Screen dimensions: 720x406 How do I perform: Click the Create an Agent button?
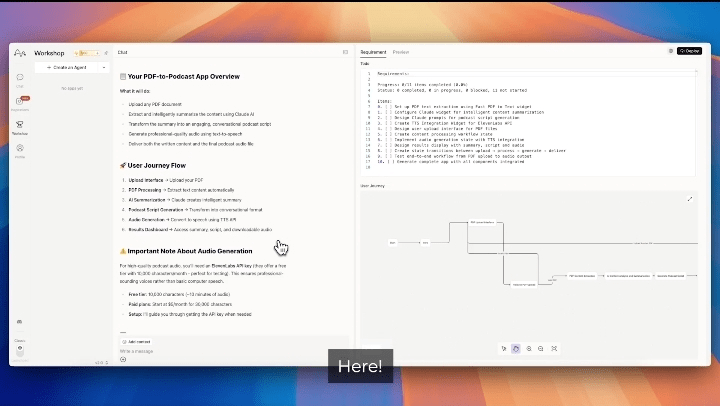(68, 67)
